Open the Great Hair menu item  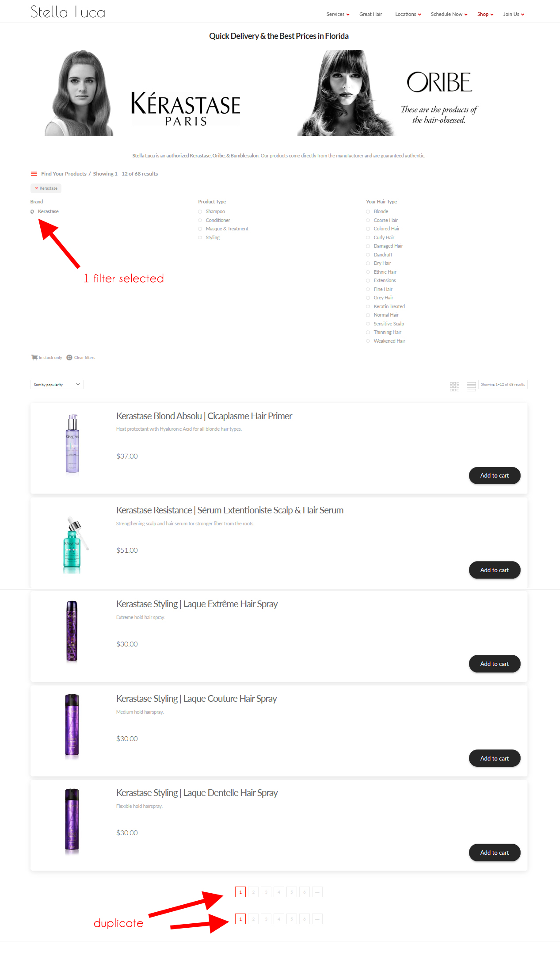[370, 14]
